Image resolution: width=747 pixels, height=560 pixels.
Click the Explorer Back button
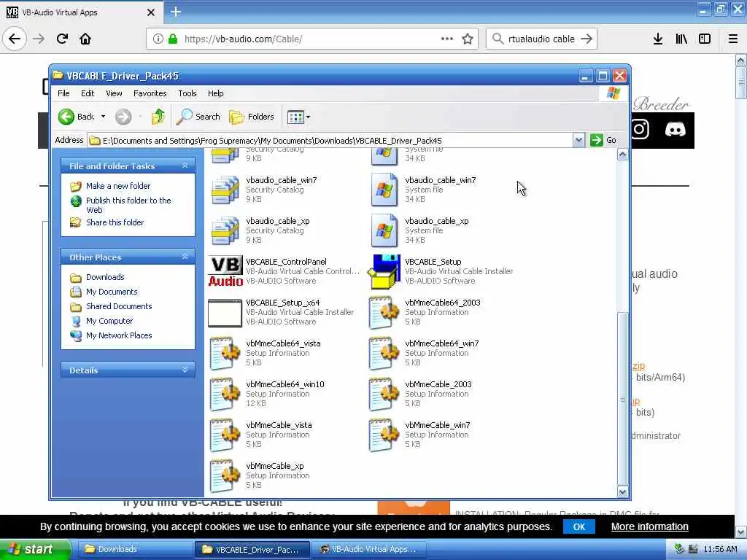[76, 117]
